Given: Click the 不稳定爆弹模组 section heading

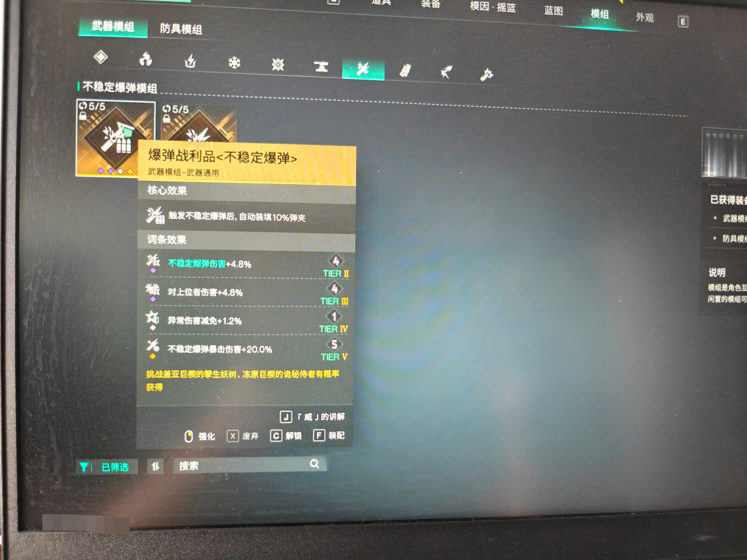Looking at the screenshot, I should pyautogui.click(x=120, y=87).
